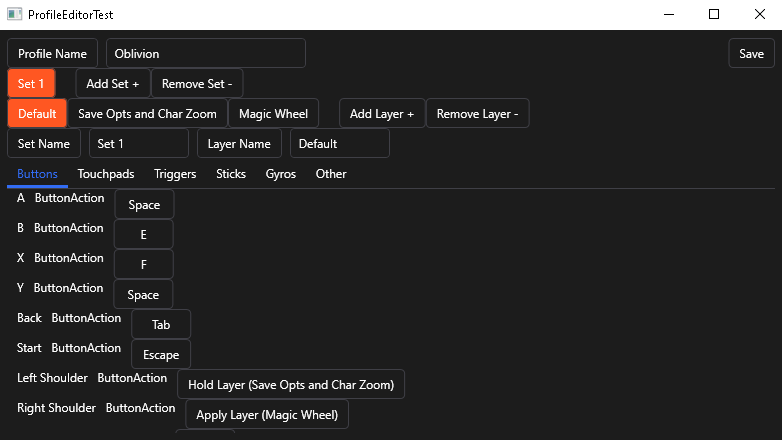
Task: Click the Set Name field containing Set 1
Action: [x=138, y=144]
